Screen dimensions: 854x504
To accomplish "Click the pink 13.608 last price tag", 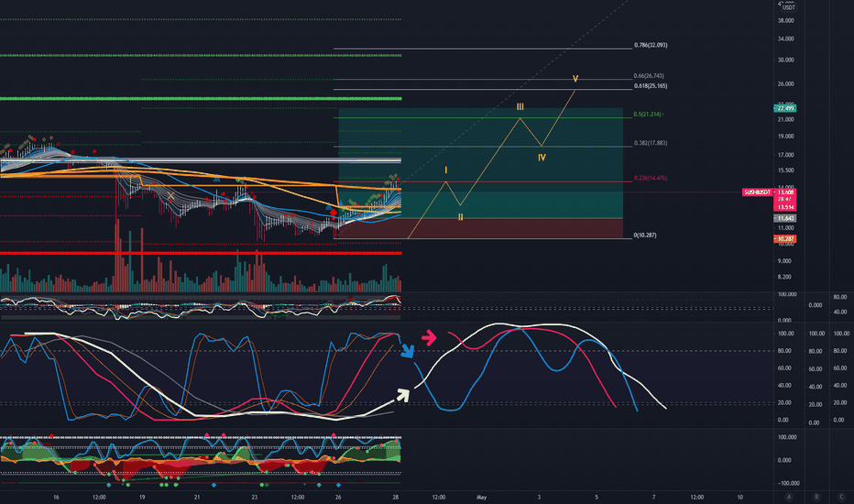I will click(785, 192).
